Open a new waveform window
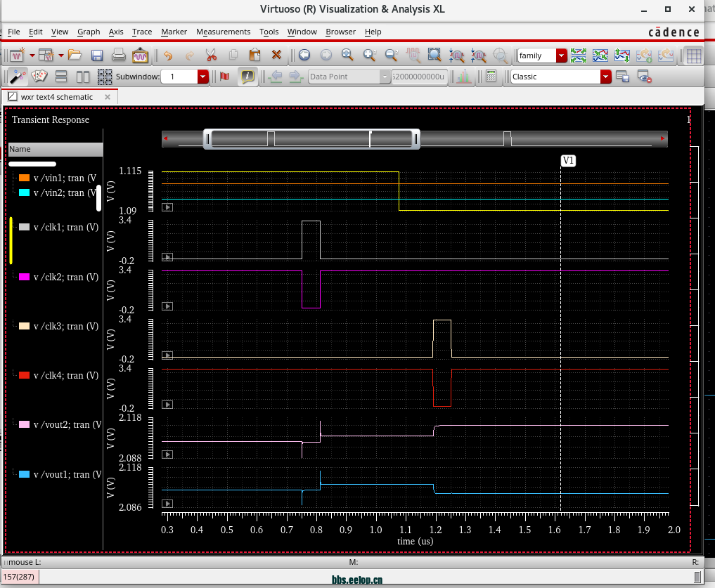The width and height of the screenshot is (715, 588). (18, 55)
